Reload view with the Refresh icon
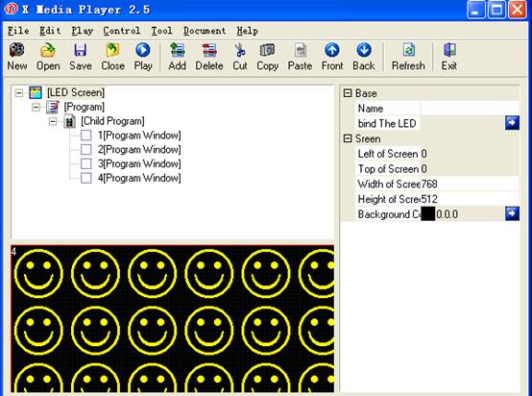Screen dimensions: 532x396 click(408, 50)
